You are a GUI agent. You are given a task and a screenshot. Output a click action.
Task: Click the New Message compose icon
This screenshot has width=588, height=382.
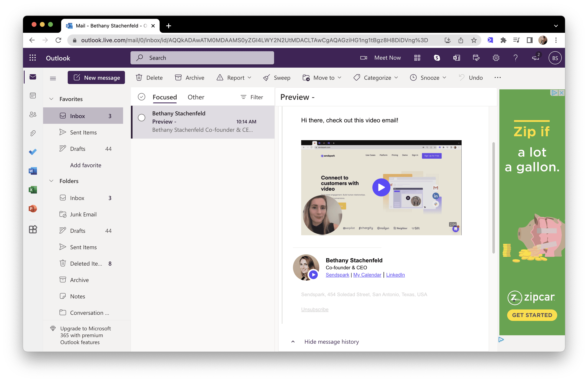76,77
